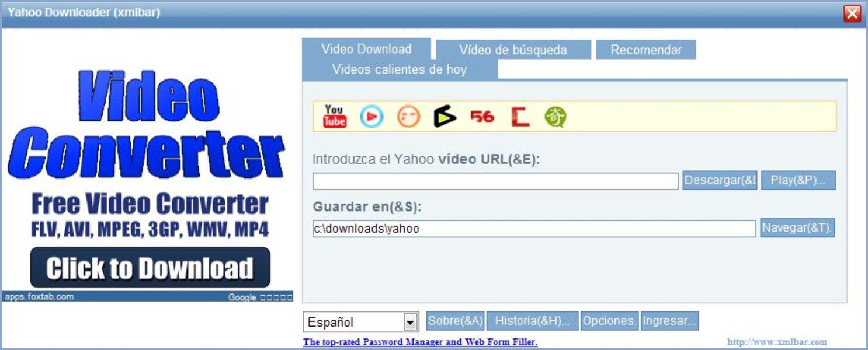Image resolution: width=868 pixels, height=350 pixels.
Task: Choose the red 56 site icon
Action: pyautogui.click(x=482, y=117)
